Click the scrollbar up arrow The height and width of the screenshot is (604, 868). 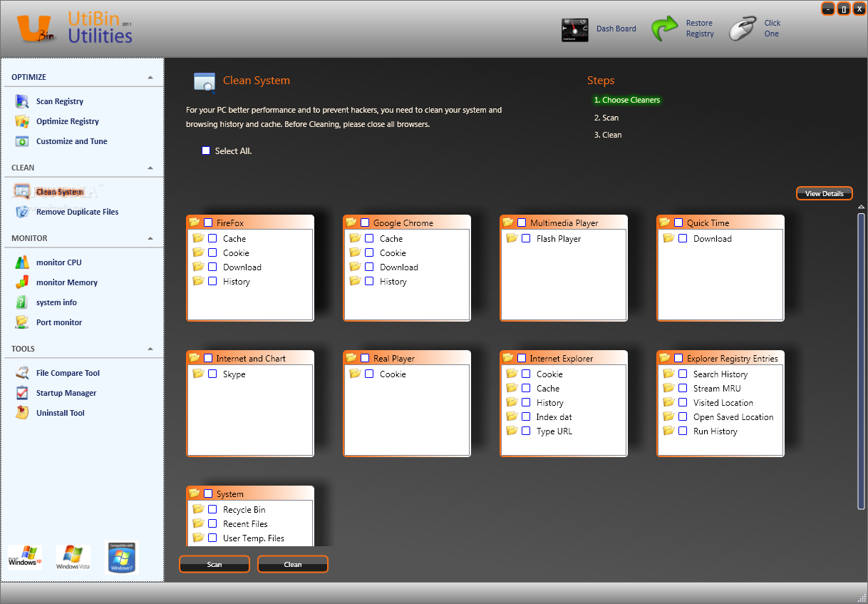[861, 208]
